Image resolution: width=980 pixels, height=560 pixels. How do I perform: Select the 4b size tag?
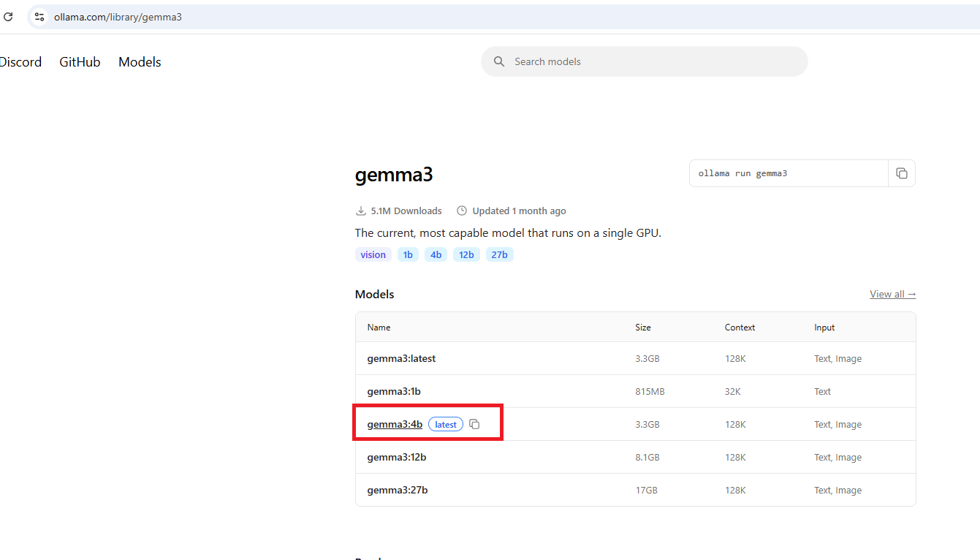pos(436,254)
